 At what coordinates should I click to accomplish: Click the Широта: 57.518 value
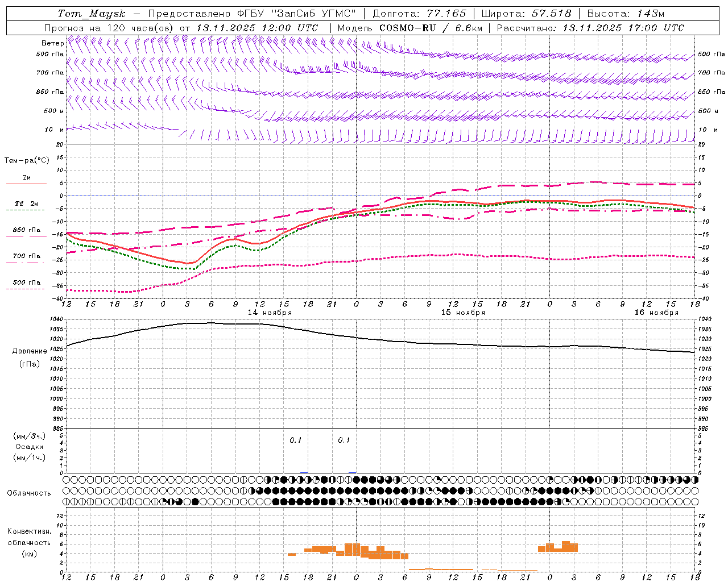pyautogui.click(x=526, y=14)
